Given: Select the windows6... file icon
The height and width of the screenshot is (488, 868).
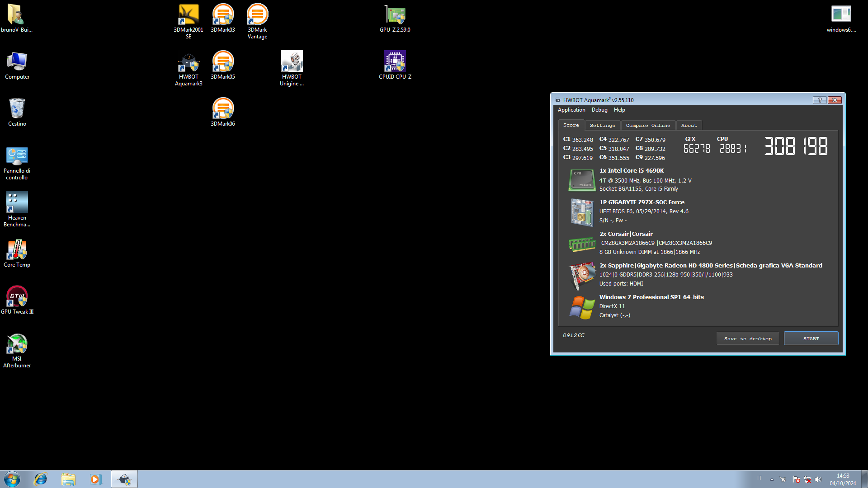Looking at the screenshot, I should pos(841,18).
